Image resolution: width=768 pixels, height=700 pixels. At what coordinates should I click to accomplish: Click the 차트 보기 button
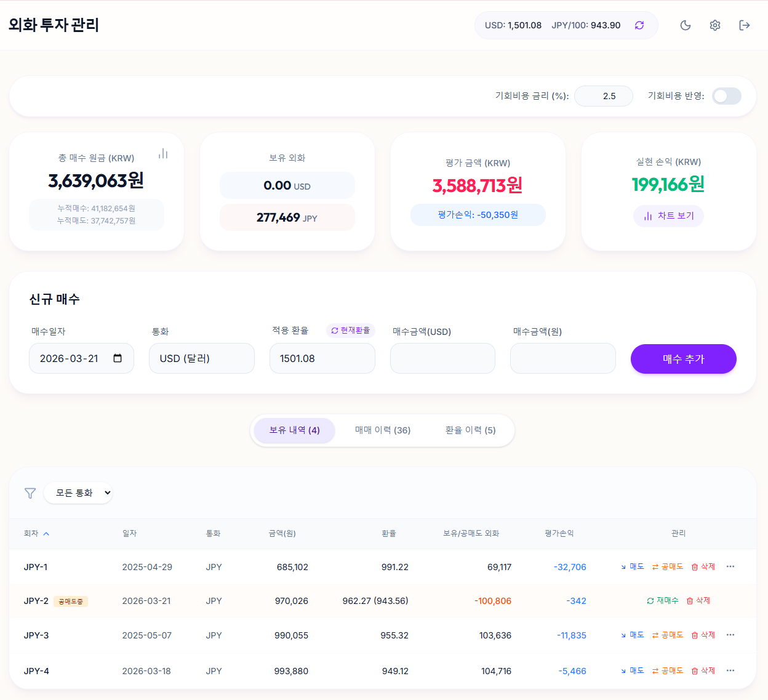pyautogui.click(x=668, y=216)
